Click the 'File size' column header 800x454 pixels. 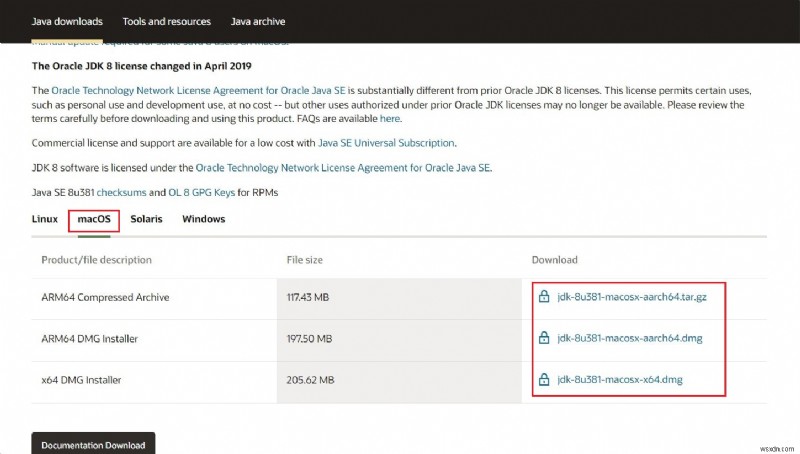pos(305,260)
